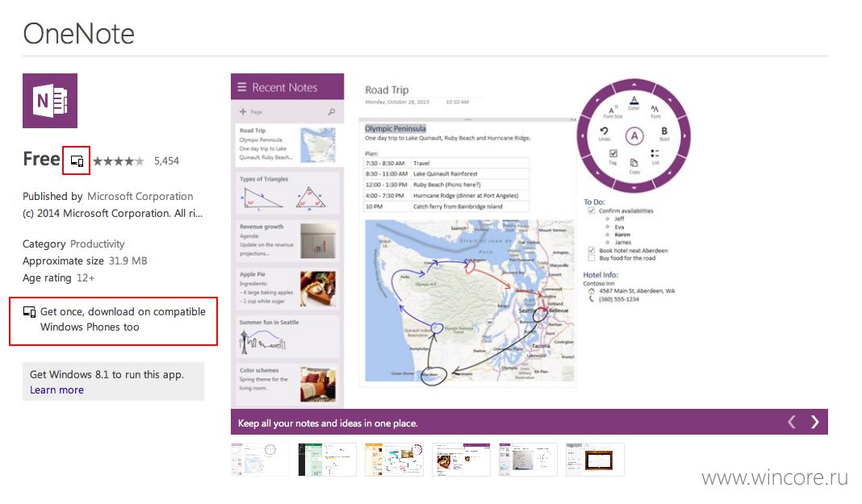This screenshot has width=862, height=504.
Task: Open the Color schemes note
Action: [287, 384]
